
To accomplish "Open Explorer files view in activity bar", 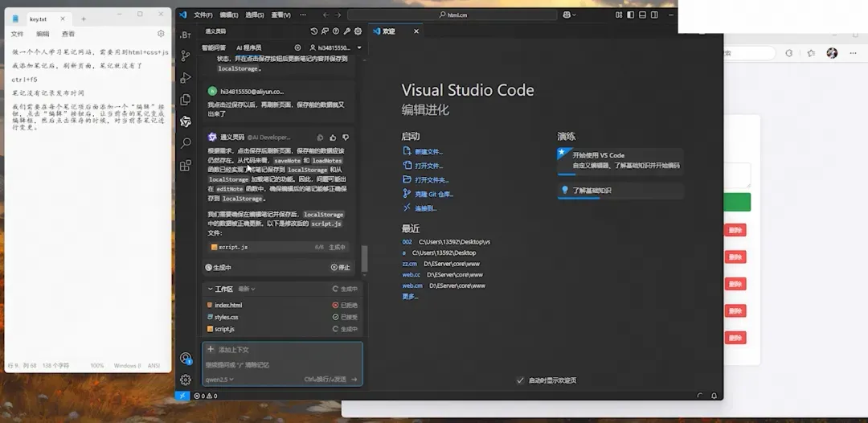I will (x=186, y=100).
